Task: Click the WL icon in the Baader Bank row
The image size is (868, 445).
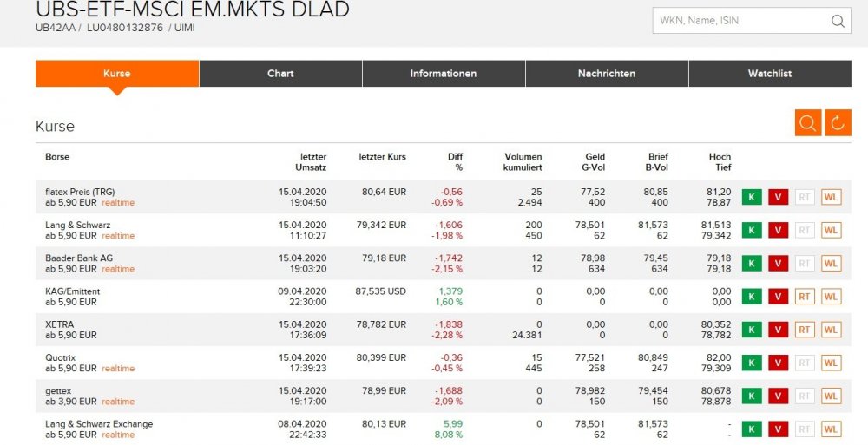Action: 832,263
